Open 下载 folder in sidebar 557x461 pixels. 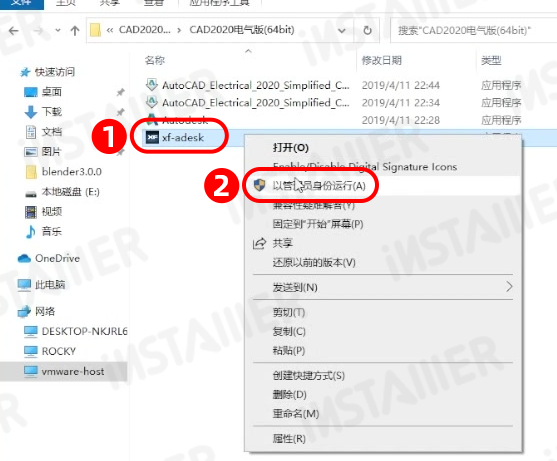pyautogui.click(x=51, y=112)
